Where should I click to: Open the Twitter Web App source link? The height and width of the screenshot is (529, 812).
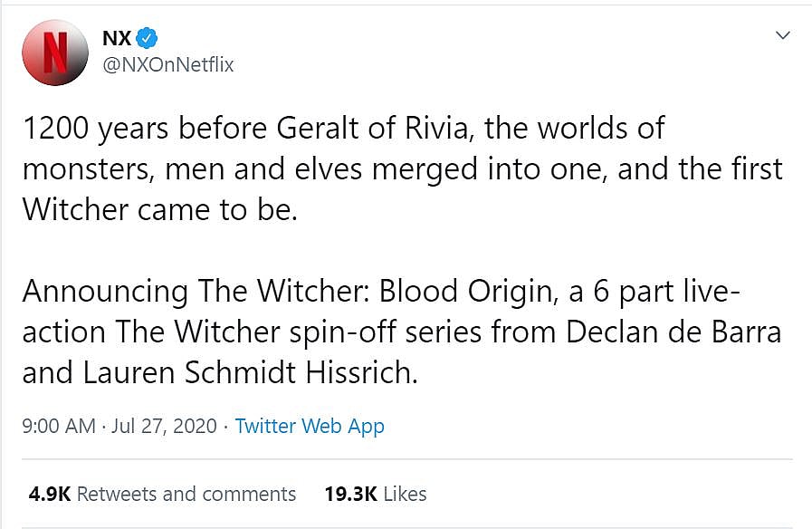310,426
